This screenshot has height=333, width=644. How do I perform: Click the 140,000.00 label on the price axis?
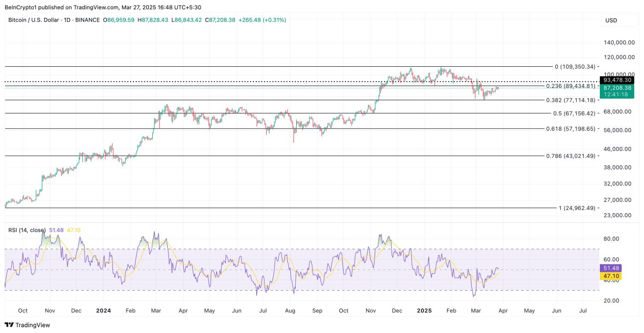pos(619,43)
